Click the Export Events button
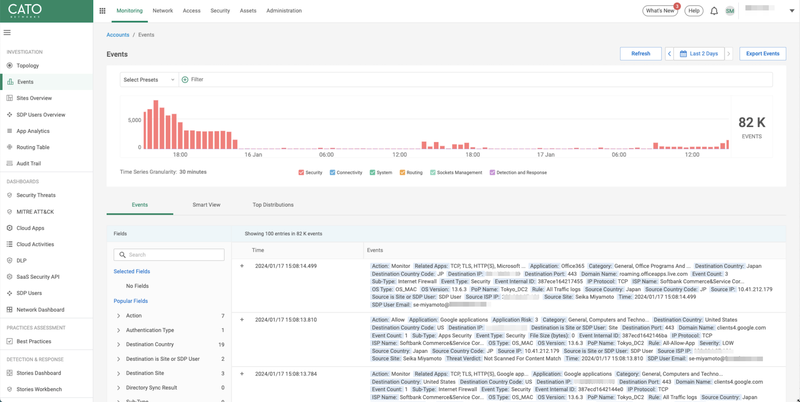 [762, 54]
